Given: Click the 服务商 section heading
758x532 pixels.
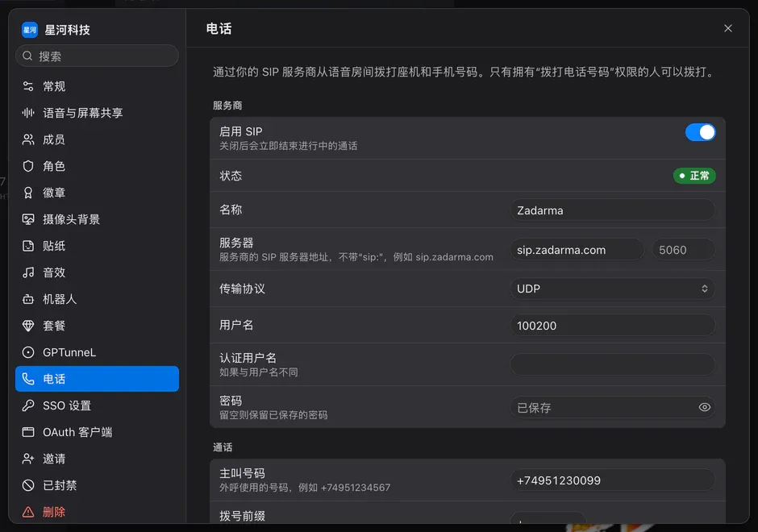Looking at the screenshot, I should (x=227, y=106).
